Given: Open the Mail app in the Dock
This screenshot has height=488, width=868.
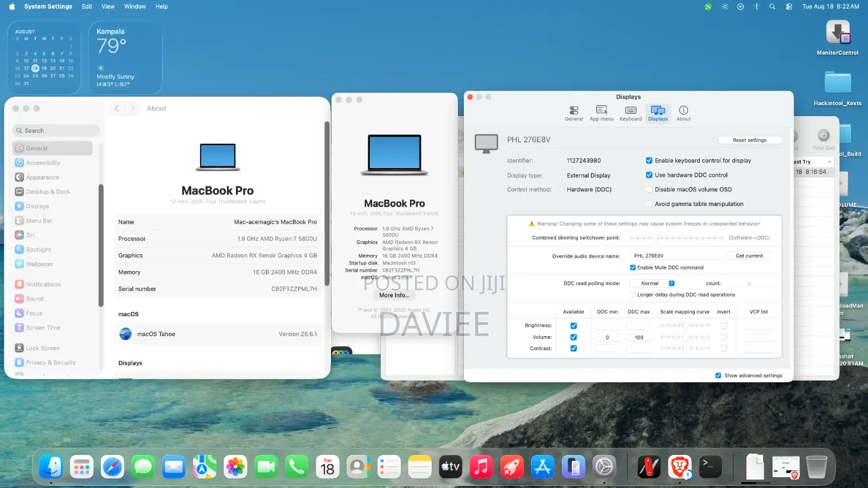Looking at the screenshot, I should [174, 467].
